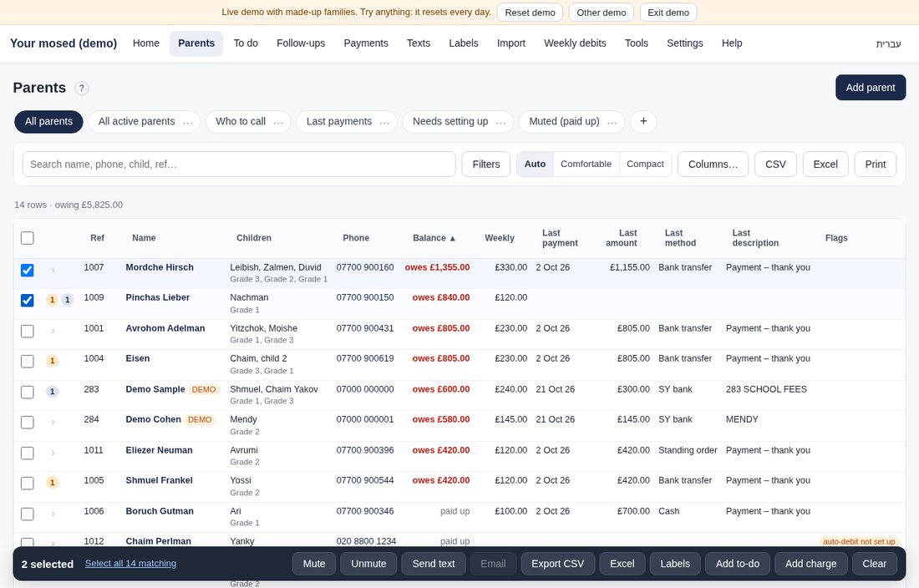Viewport: 919px width, 588px height.
Task: Expand the Eliezer Neuman row chevron
Action: click(x=53, y=453)
